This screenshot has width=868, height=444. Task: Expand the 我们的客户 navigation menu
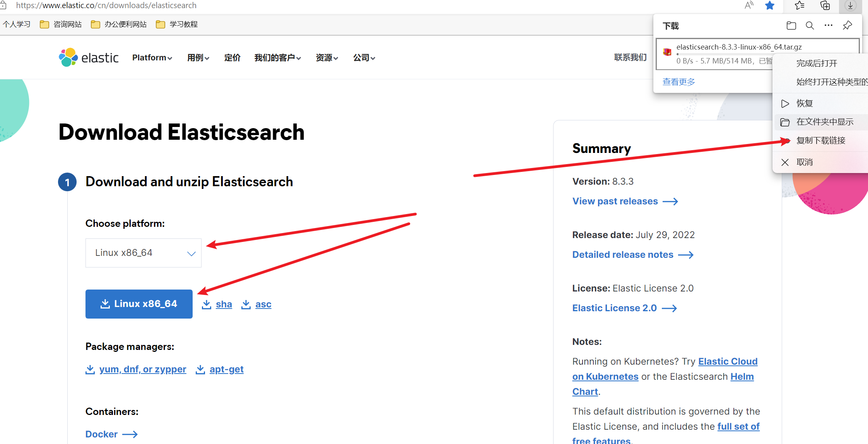pyautogui.click(x=277, y=58)
